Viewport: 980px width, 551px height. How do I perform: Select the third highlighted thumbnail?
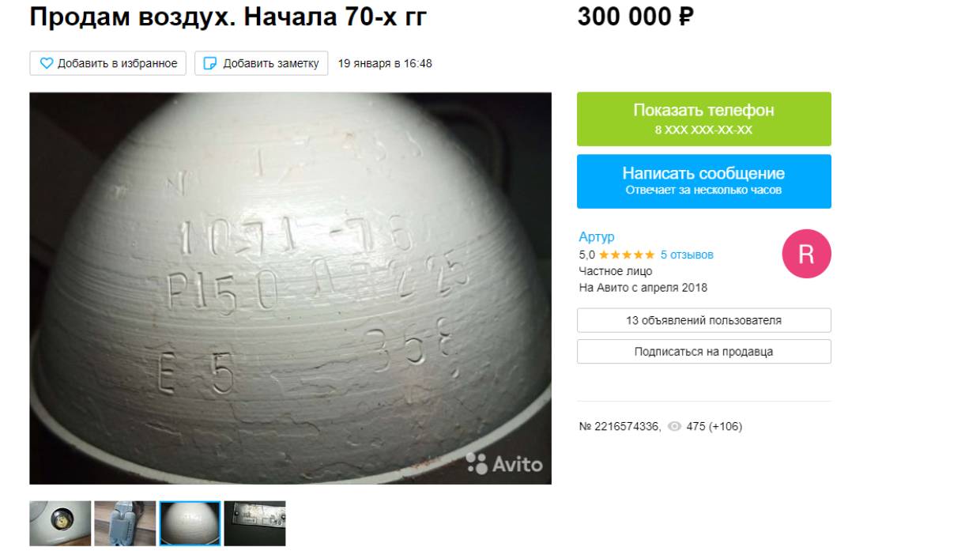tap(190, 523)
